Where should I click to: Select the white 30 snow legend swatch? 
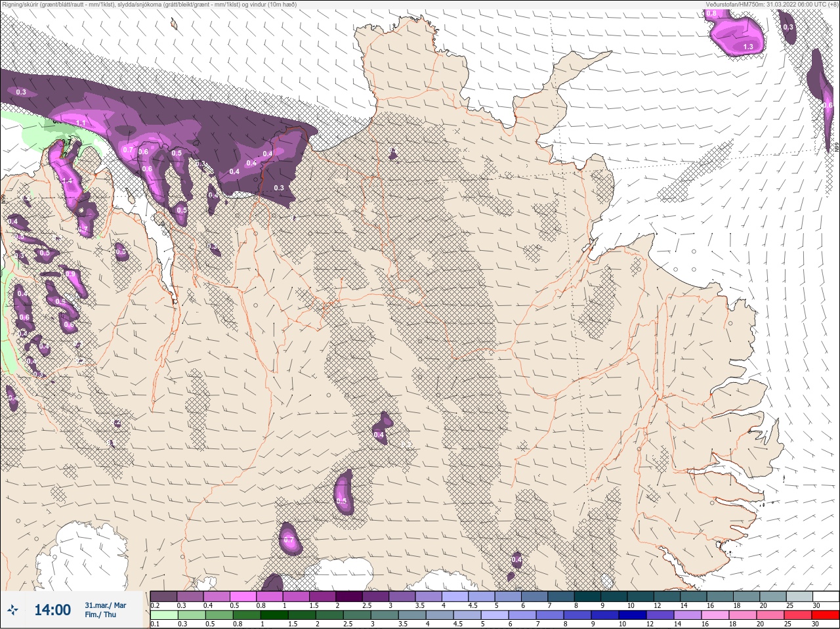coord(826,596)
